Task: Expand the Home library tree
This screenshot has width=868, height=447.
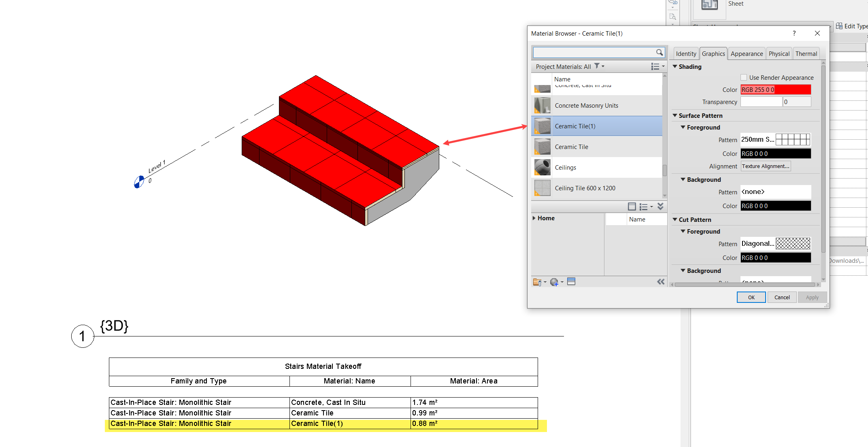Action: coord(534,218)
